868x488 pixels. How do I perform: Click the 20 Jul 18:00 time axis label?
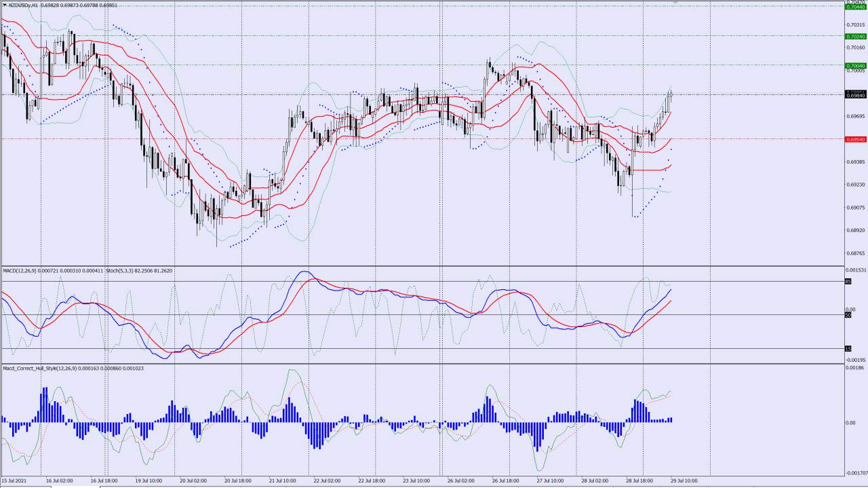pos(238,481)
